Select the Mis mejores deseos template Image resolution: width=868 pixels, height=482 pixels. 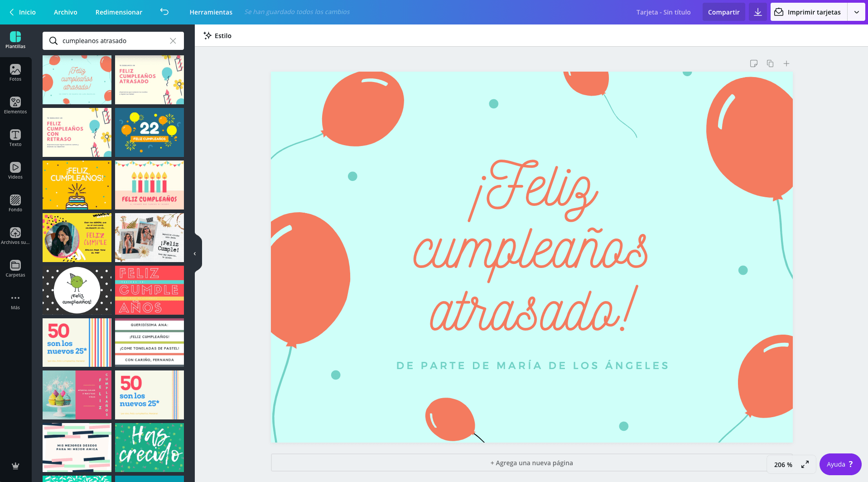[x=77, y=448]
